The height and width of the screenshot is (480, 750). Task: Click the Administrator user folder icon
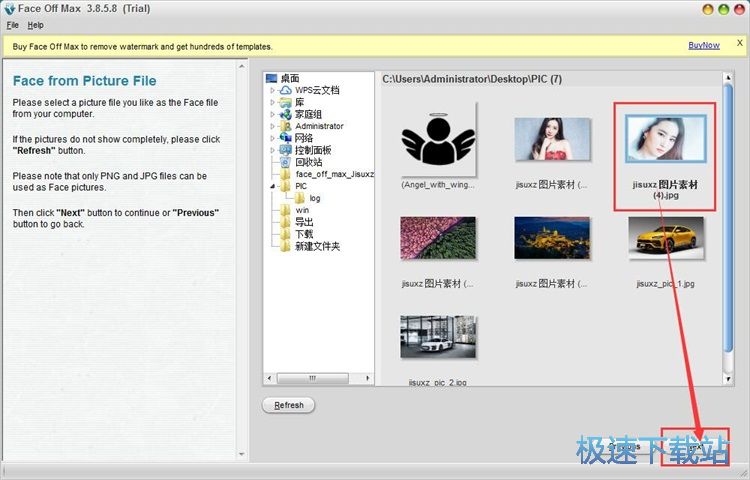pyautogui.click(x=286, y=126)
